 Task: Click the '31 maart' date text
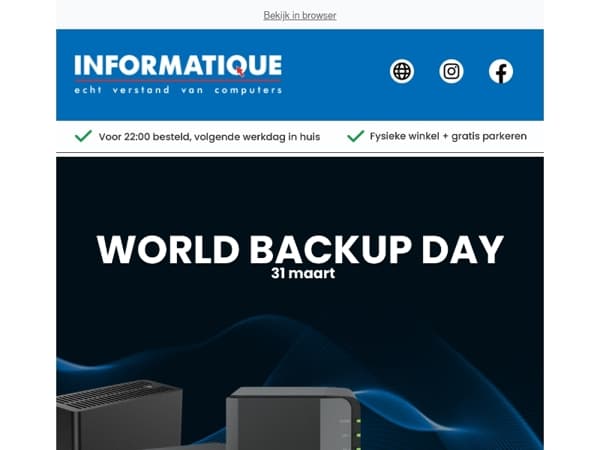pos(300,272)
